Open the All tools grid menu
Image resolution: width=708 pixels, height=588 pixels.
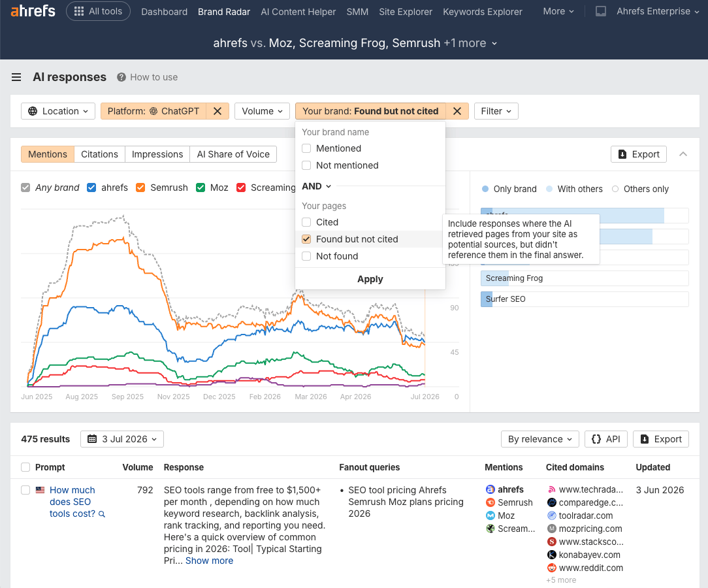[x=98, y=11]
